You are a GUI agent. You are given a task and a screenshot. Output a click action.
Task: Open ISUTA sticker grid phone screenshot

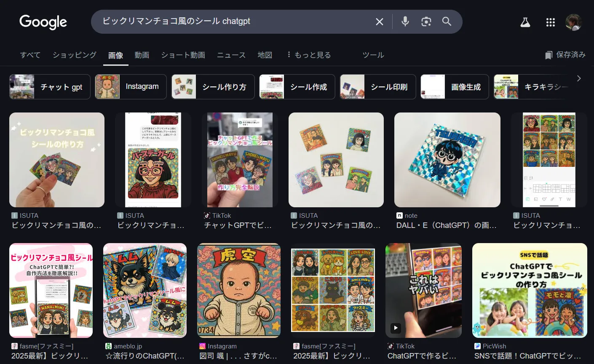tap(549, 160)
